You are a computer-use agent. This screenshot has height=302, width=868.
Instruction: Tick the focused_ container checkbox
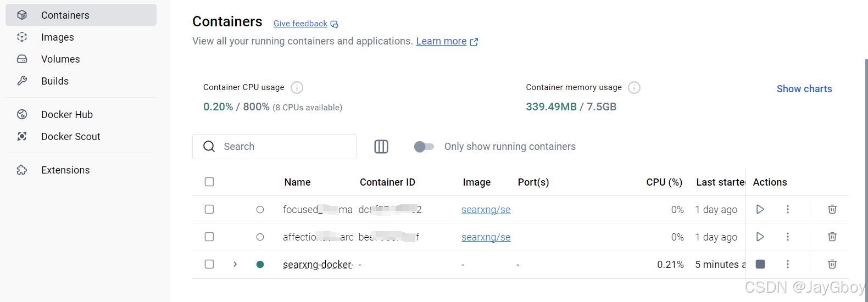[209, 209]
